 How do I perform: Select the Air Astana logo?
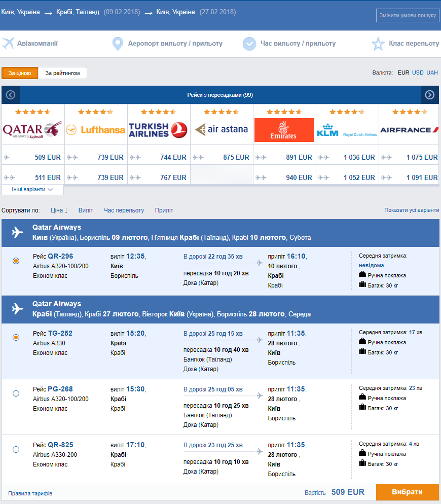[222, 129]
